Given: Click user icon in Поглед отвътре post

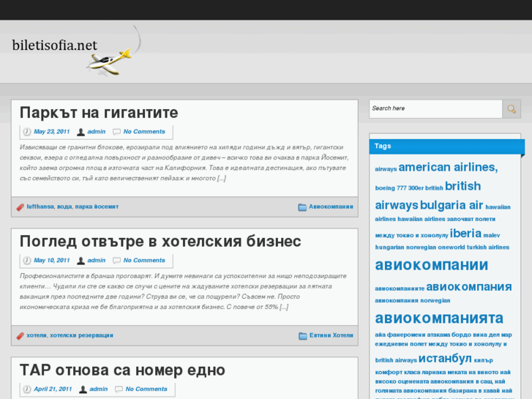Looking at the screenshot, I should click(x=80, y=261).
